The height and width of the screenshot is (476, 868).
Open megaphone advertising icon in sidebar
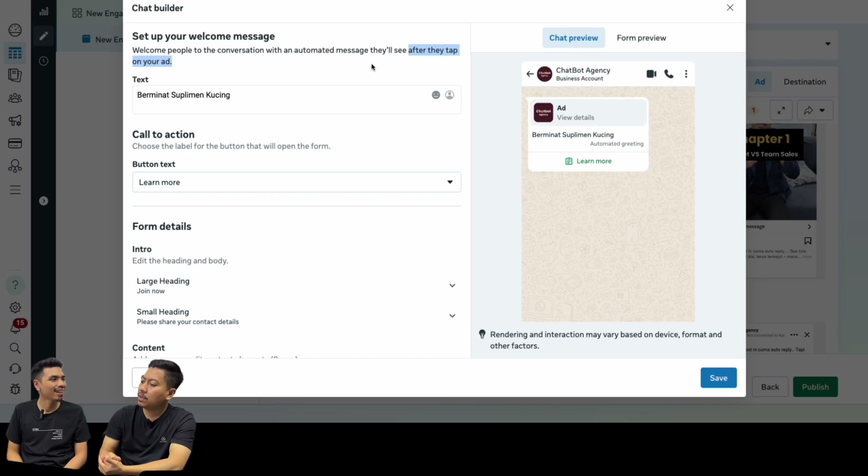click(15, 120)
